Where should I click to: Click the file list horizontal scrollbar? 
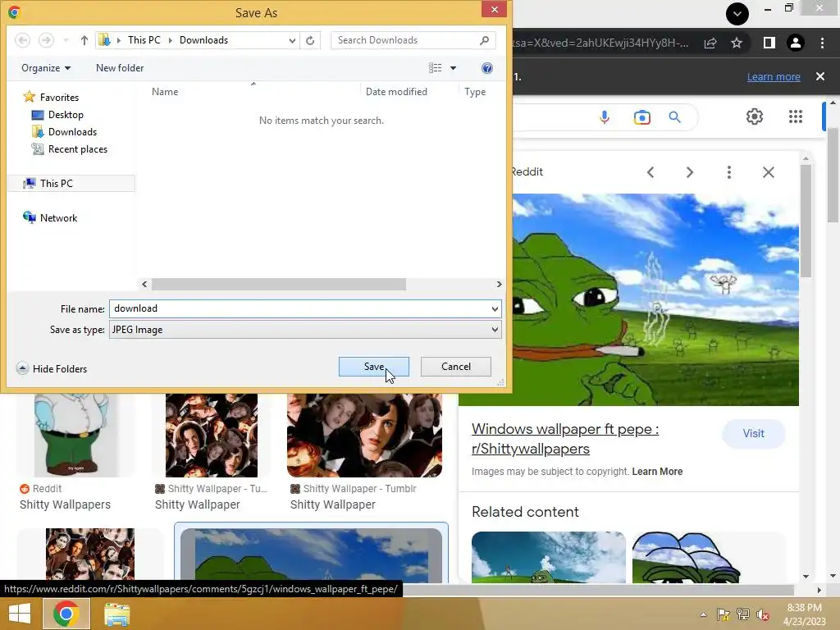[x=279, y=285]
